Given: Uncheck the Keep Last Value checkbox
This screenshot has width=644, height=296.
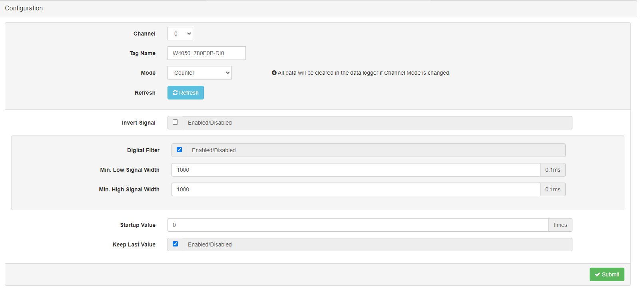Looking at the screenshot, I should point(175,244).
